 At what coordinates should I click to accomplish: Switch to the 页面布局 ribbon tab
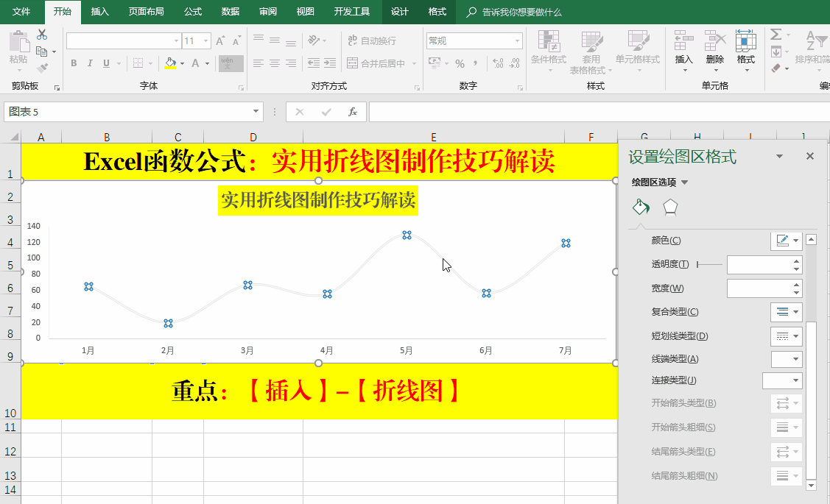coord(146,12)
